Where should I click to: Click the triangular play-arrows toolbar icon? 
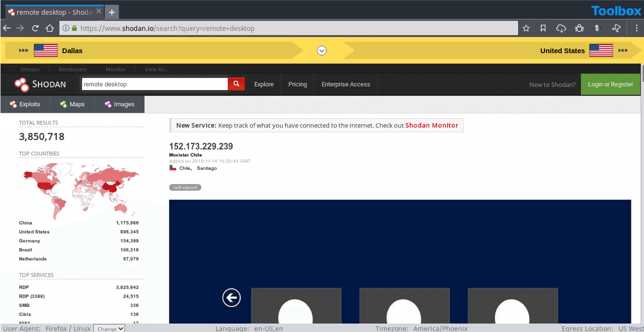click(x=616, y=28)
